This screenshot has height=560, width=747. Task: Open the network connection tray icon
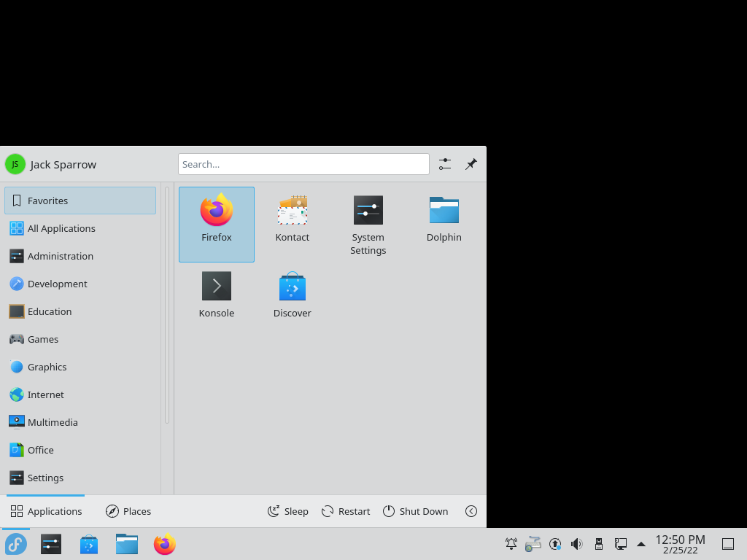pyautogui.click(x=620, y=543)
